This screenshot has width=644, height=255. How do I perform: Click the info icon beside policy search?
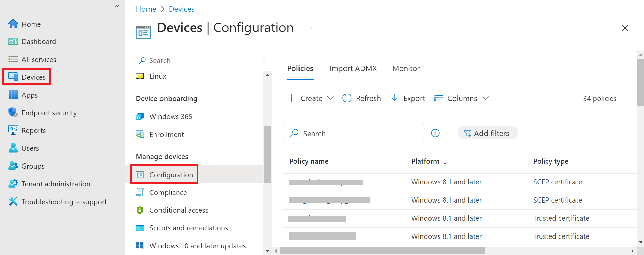point(435,133)
